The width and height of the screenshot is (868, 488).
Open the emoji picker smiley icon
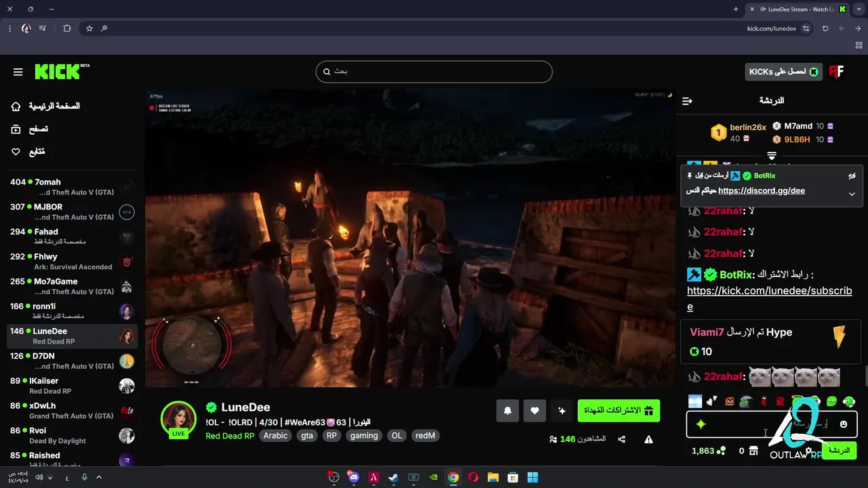[x=843, y=424]
